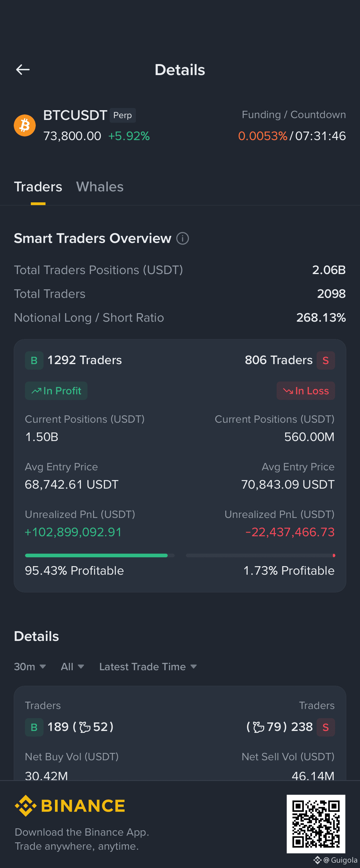The image size is (360, 868).
Task: Tap the In Loss label
Action: click(x=306, y=391)
